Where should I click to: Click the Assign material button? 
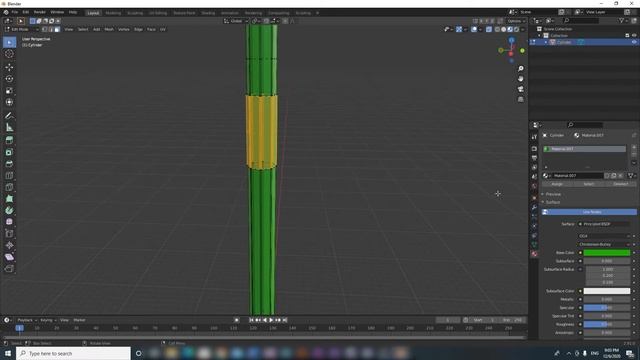pos(557,184)
